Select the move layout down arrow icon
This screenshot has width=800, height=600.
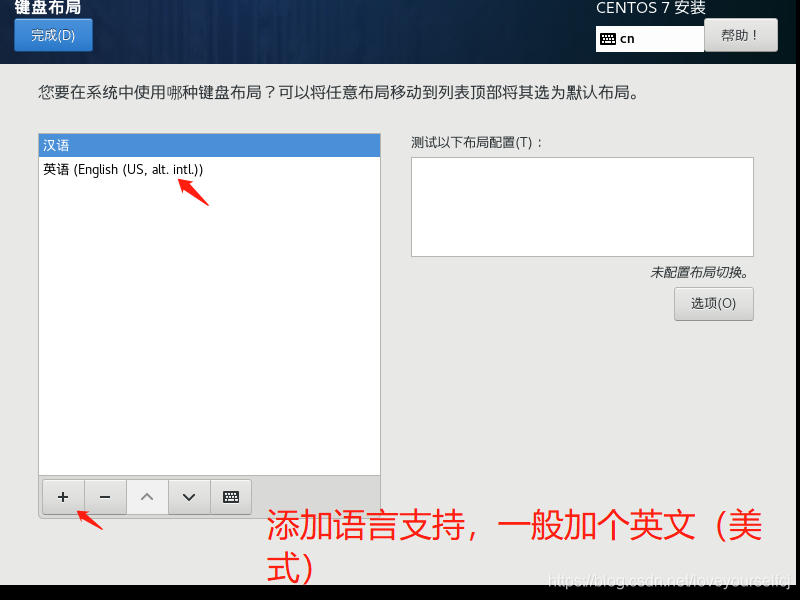[x=188, y=497]
